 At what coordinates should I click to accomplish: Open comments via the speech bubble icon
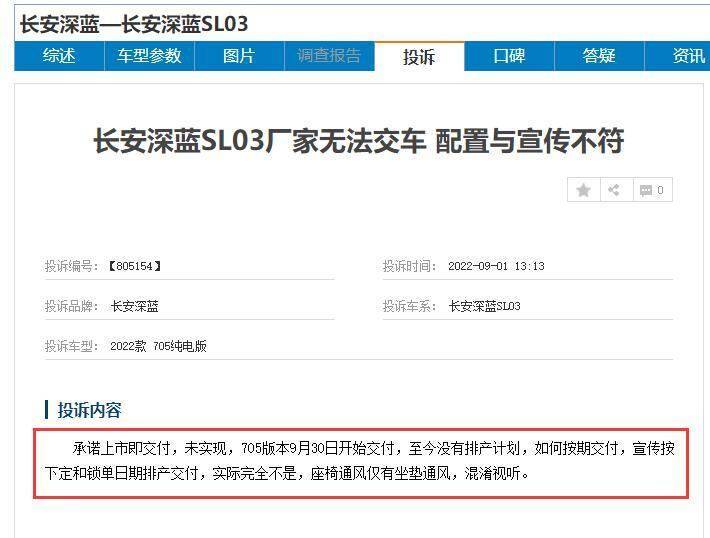tap(651, 190)
